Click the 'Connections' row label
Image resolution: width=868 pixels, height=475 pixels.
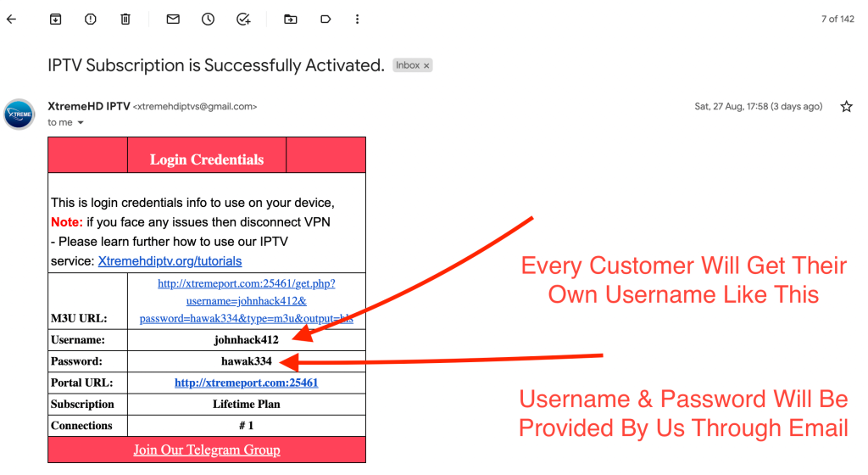[81, 426]
